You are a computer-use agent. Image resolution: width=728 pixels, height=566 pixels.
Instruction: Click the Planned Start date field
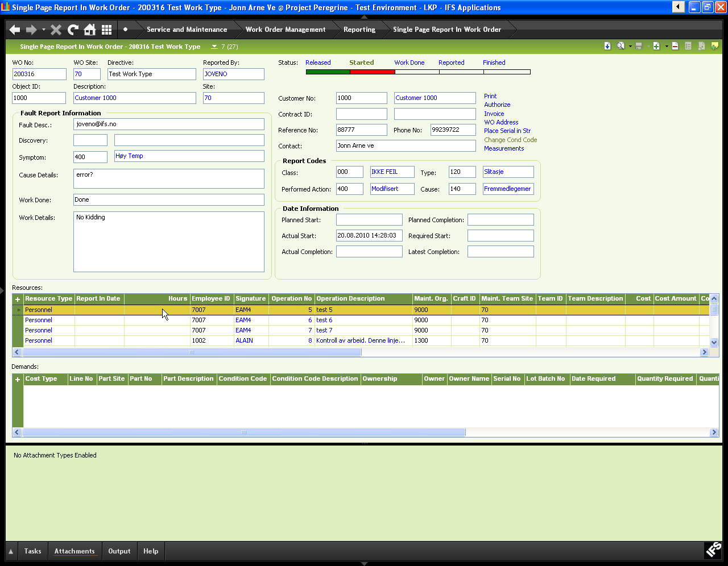tap(369, 219)
